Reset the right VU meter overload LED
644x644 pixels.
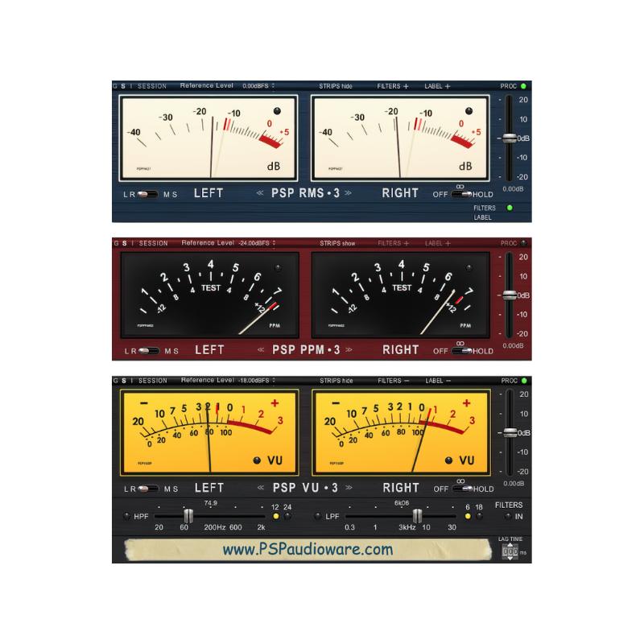pos(449,460)
